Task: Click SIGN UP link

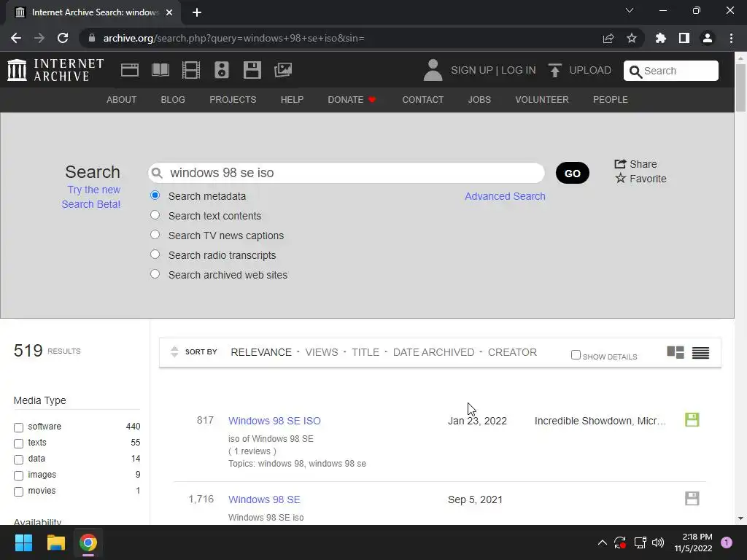Action: coord(472,70)
